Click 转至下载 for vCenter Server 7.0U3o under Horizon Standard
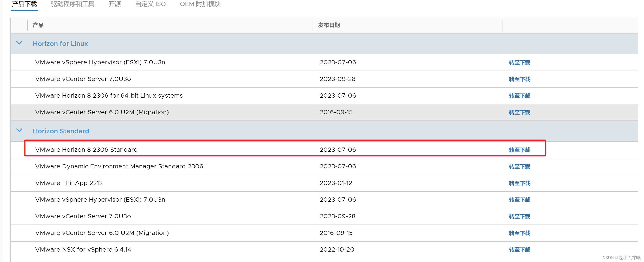Screen dimensions: 644x262 [x=520, y=216]
